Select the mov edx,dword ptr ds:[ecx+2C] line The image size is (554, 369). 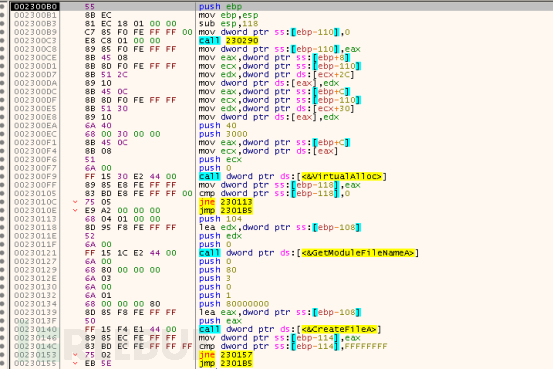276,74
